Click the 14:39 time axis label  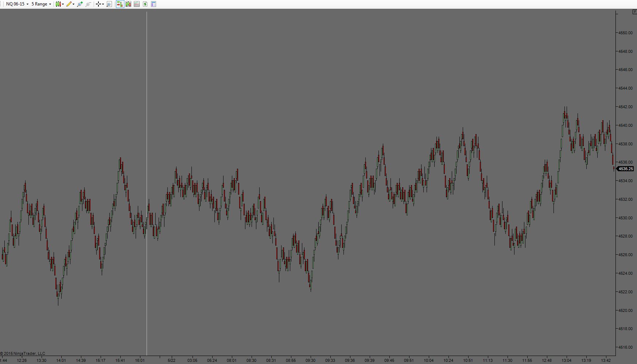point(81,360)
